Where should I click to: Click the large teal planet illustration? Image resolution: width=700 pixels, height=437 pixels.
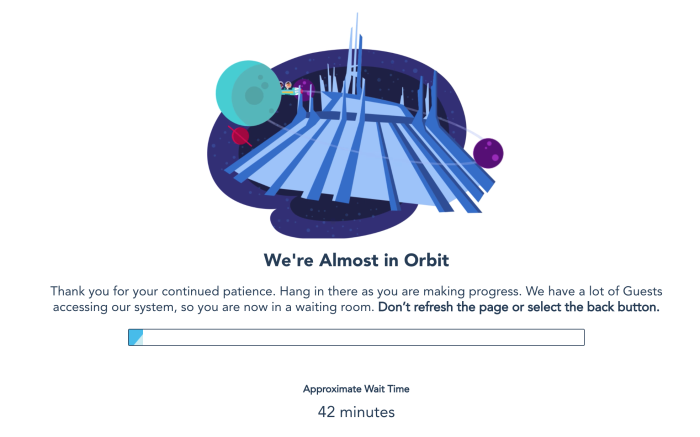click(248, 93)
